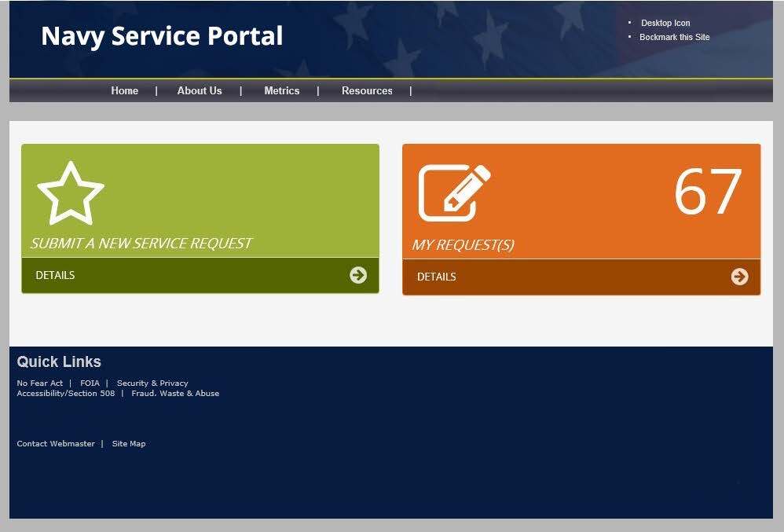Open the FOIA quick link
Image resolution: width=784 pixels, height=532 pixels.
tap(90, 383)
